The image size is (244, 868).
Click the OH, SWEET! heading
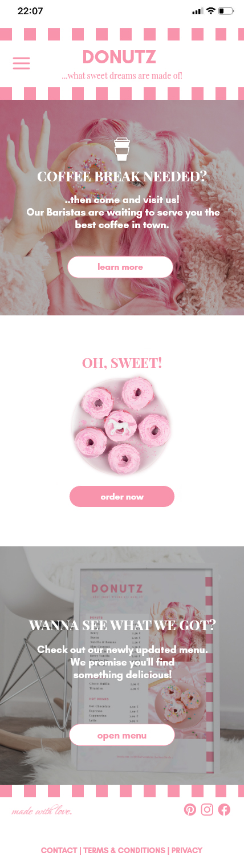(x=122, y=363)
